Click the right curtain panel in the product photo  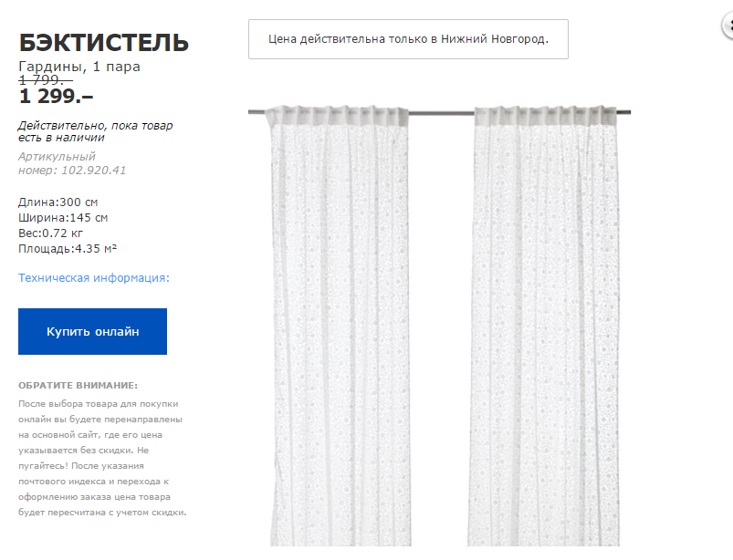[545, 326]
